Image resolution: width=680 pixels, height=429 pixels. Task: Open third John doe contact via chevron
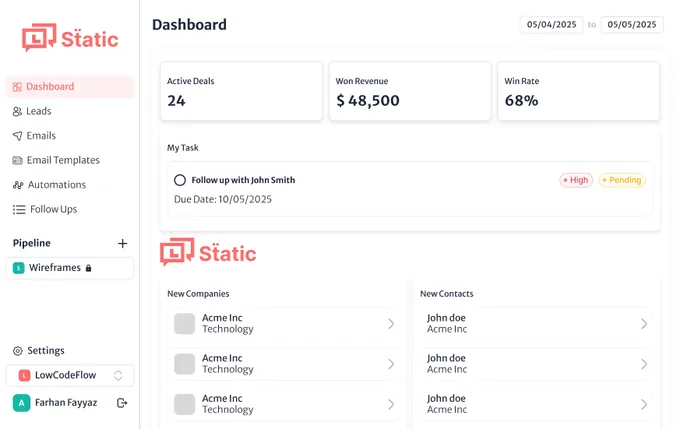click(644, 404)
